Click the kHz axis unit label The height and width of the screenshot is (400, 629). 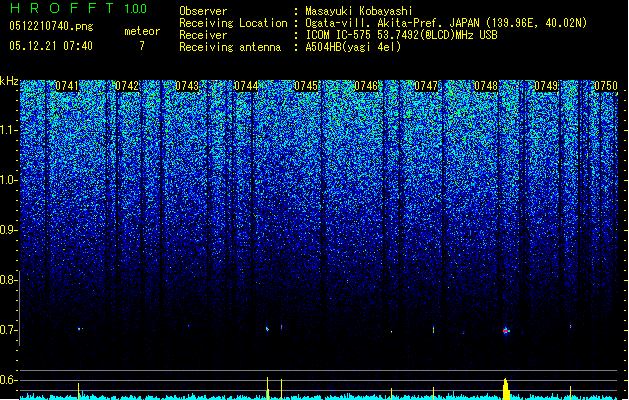[x=9, y=81]
